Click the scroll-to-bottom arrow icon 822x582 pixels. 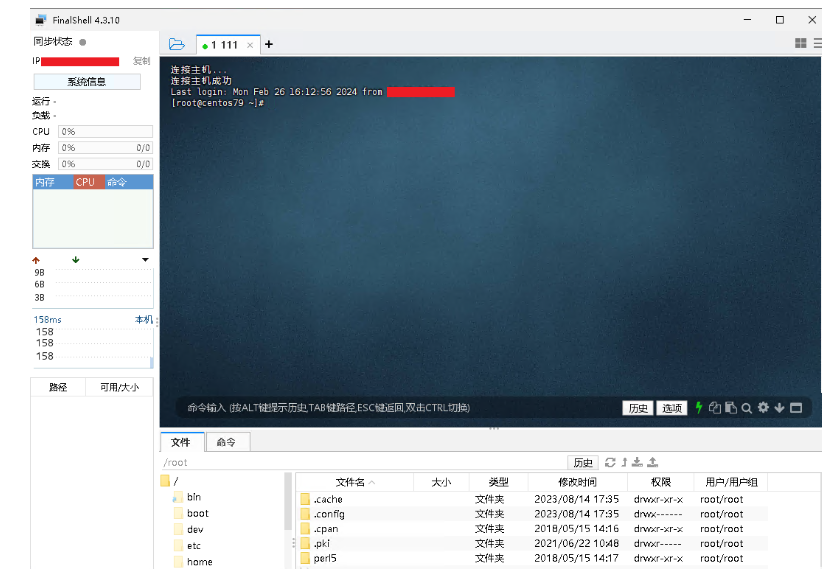coord(780,408)
